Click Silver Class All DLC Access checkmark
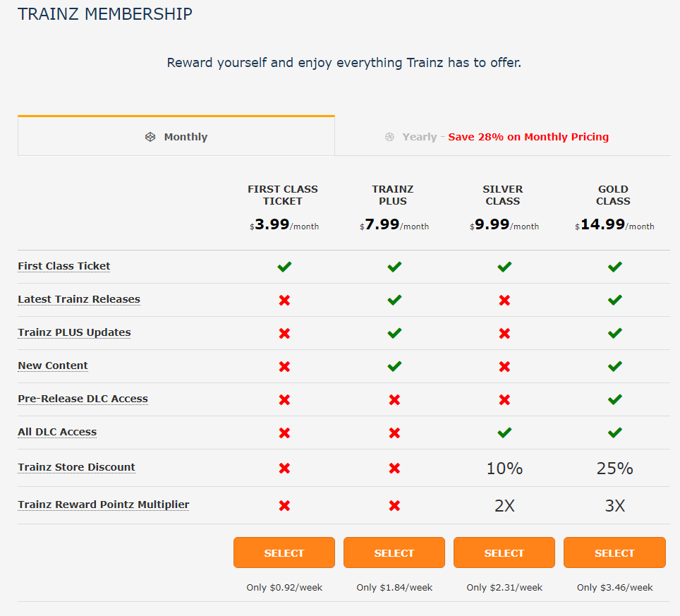The image size is (680, 616). [504, 433]
